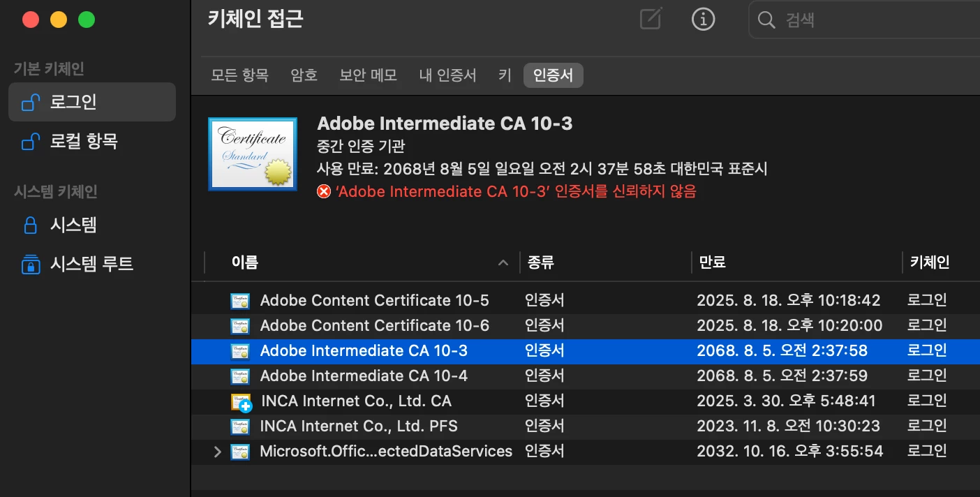
Task: Click expiry 2068. 8. 5. 오전 2:37:59
Action: pyautogui.click(x=782, y=376)
